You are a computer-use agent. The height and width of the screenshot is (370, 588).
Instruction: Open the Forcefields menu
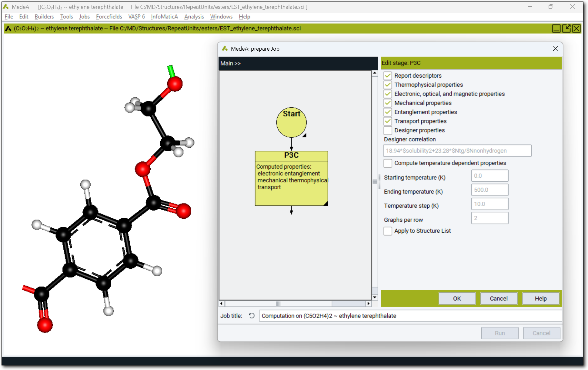click(x=109, y=17)
